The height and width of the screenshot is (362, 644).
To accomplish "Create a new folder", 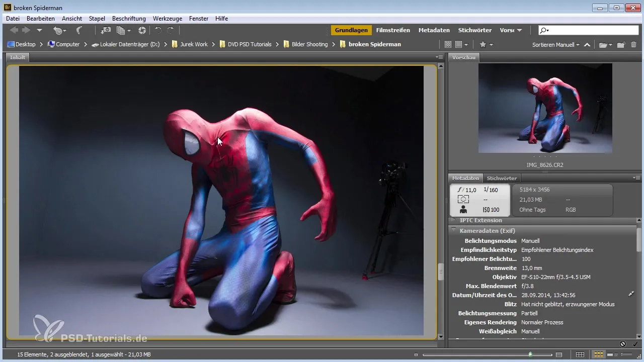I will pyautogui.click(x=621, y=44).
